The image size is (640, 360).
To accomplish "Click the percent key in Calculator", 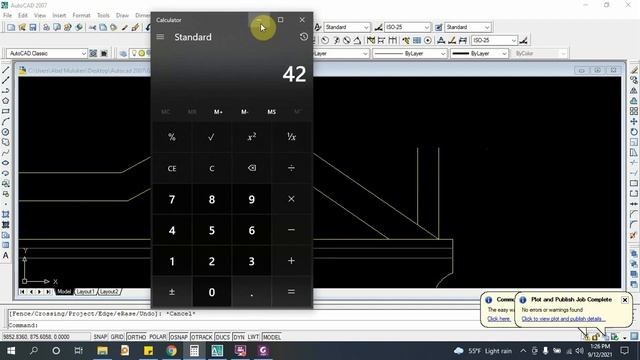I will click(x=172, y=137).
